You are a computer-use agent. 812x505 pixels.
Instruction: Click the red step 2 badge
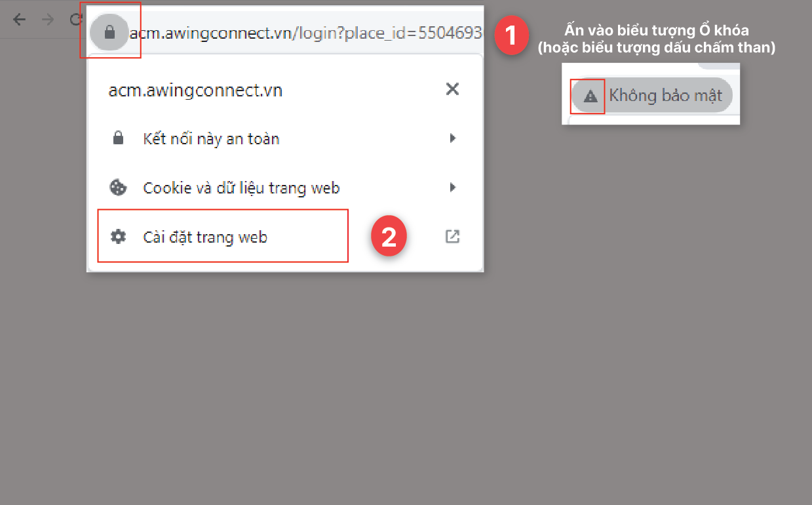[389, 237]
